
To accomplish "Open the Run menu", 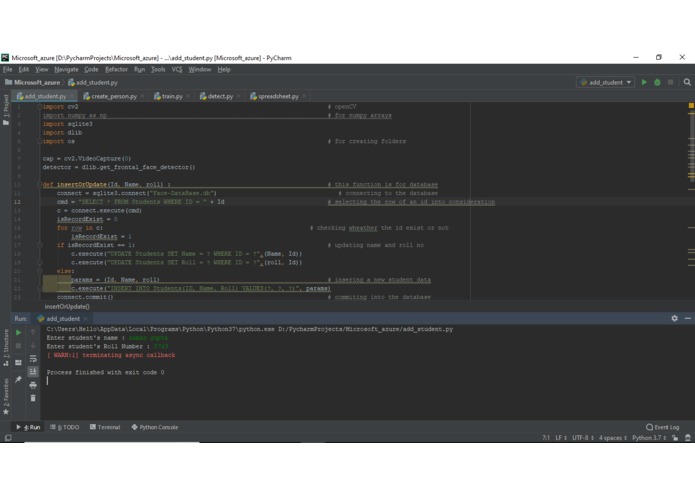I will point(140,70).
